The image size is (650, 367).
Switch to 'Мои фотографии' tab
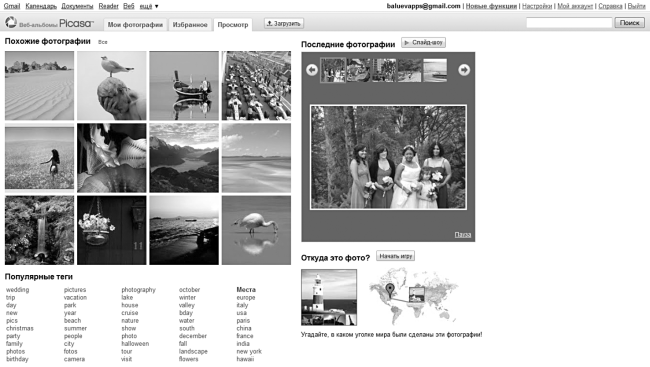(x=135, y=24)
